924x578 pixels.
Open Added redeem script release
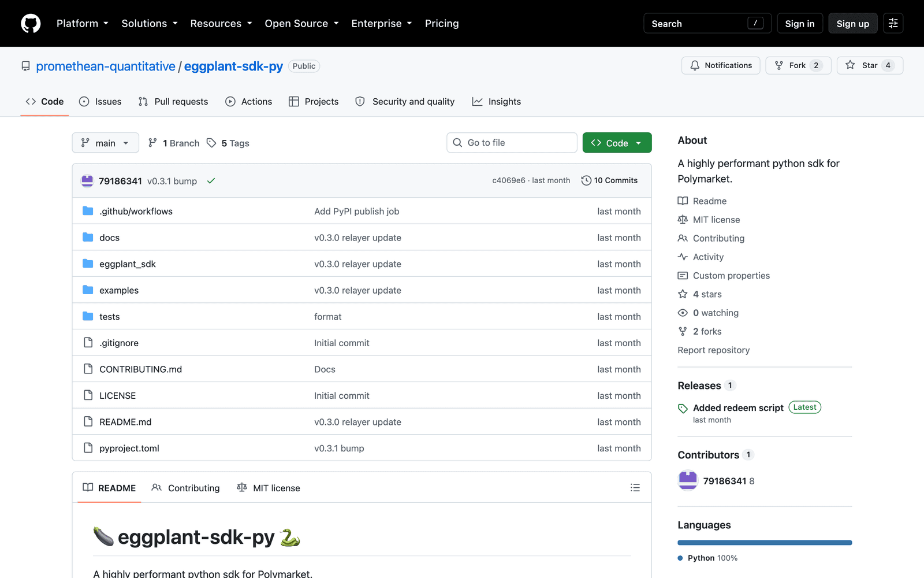(738, 408)
